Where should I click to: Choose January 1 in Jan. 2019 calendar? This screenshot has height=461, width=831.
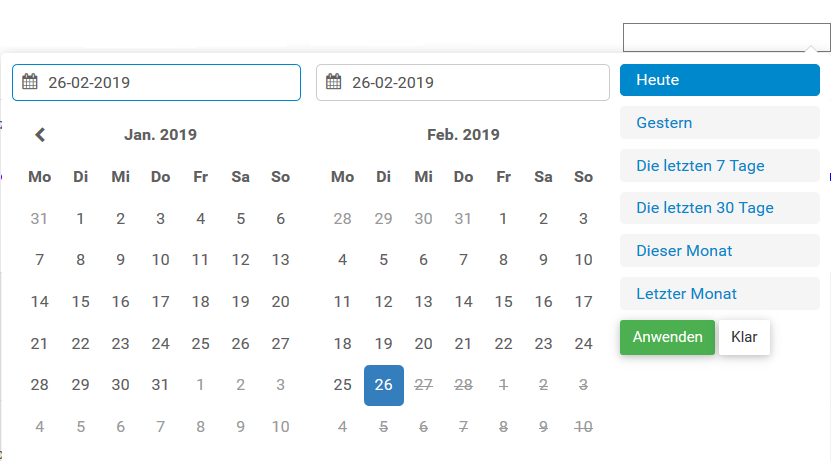point(80,218)
